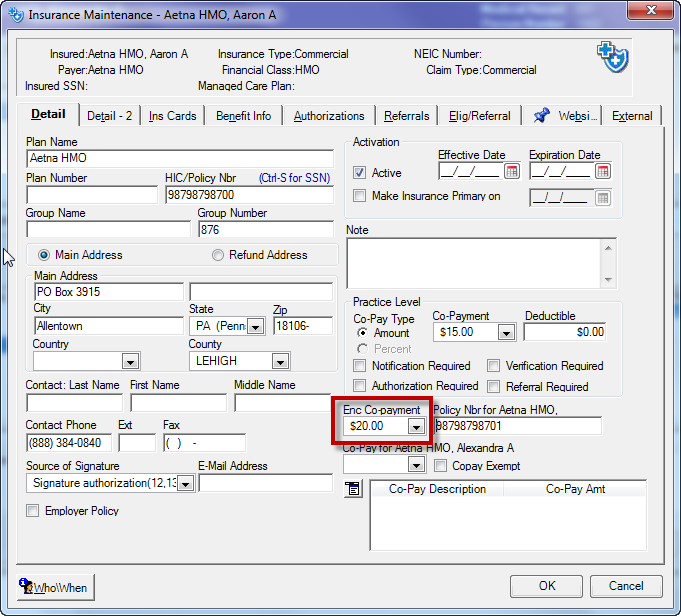The width and height of the screenshot is (681, 616).
Task: Expand the Enc Co-payment $20.00 dropdown
Action: tap(416, 427)
